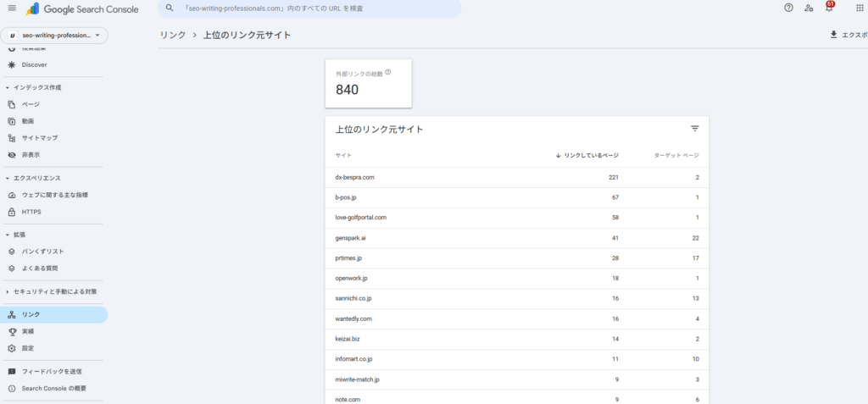Sort by ターゲット ページ column header
This screenshot has height=404, width=868.
(x=676, y=156)
